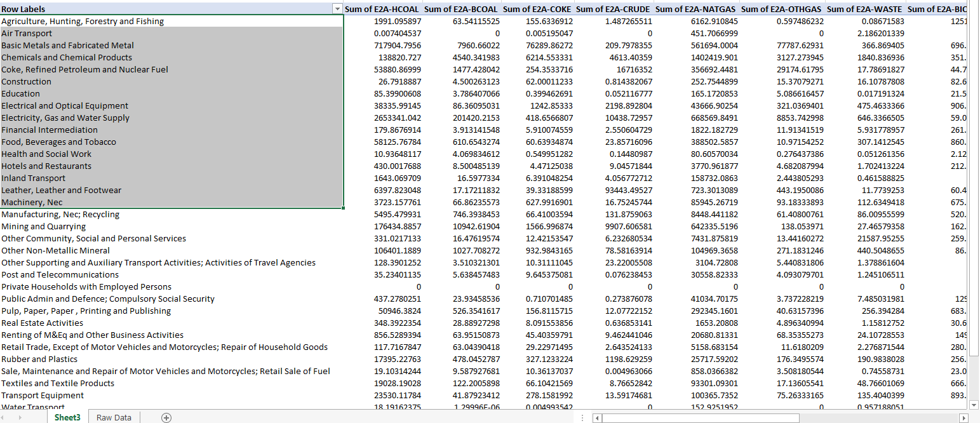Select Sum of E2A-NATGAS column header

click(x=696, y=10)
